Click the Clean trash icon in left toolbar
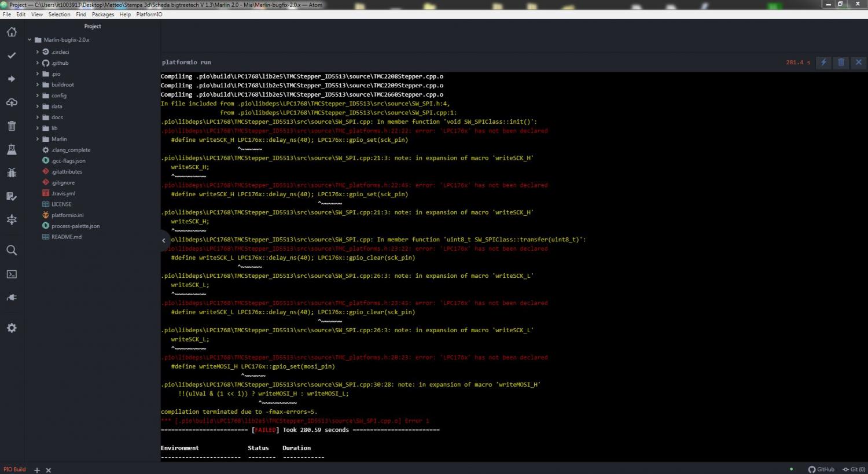This screenshot has height=474, width=868. click(x=12, y=126)
